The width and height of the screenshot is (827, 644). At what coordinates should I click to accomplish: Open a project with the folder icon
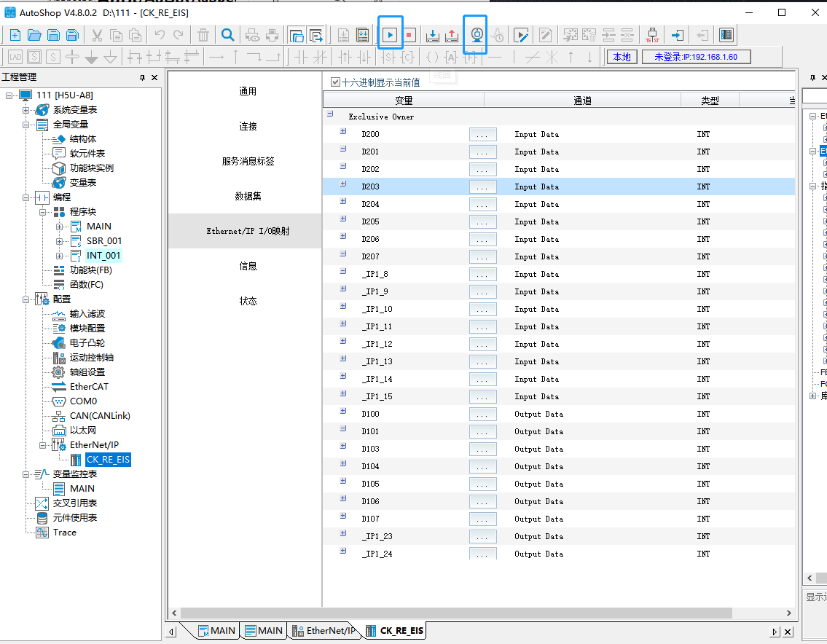(x=34, y=36)
